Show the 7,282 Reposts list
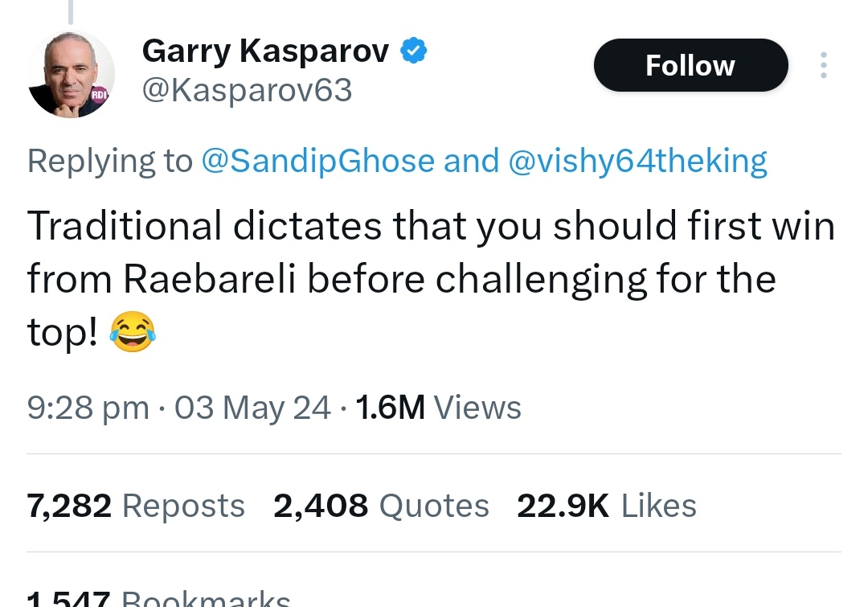 (136, 506)
